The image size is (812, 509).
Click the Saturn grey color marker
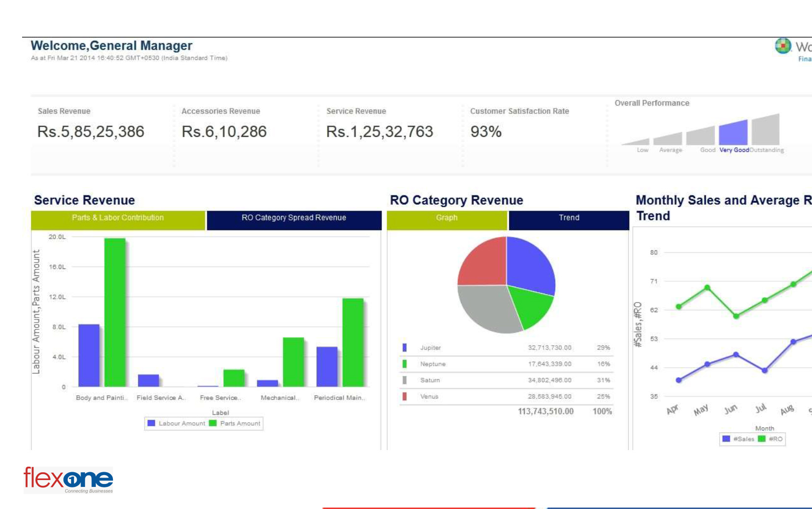405,380
